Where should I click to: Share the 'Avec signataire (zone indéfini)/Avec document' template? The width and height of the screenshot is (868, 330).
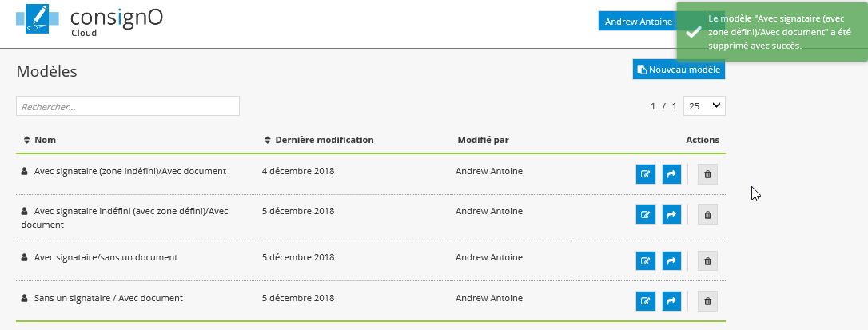coord(671,174)
